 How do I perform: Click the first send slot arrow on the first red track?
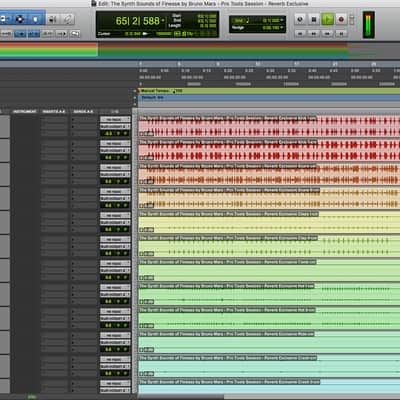[x=73, y=120]
